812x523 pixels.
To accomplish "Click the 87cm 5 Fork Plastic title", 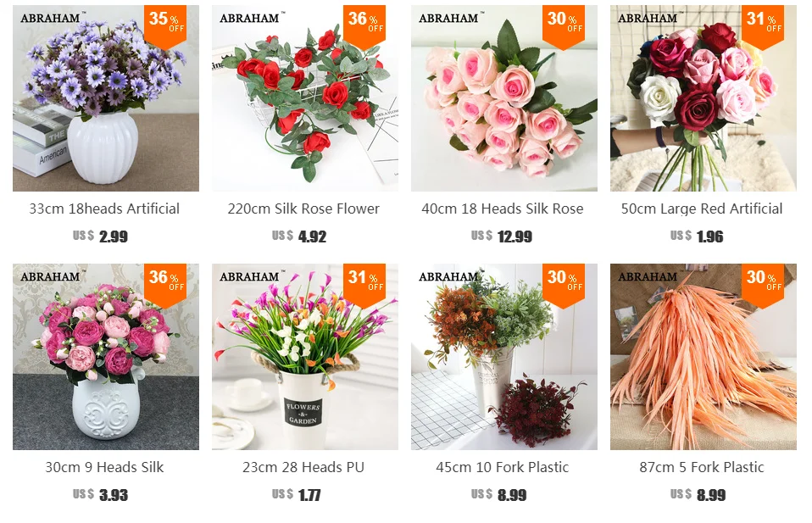I will pos(702,467).
